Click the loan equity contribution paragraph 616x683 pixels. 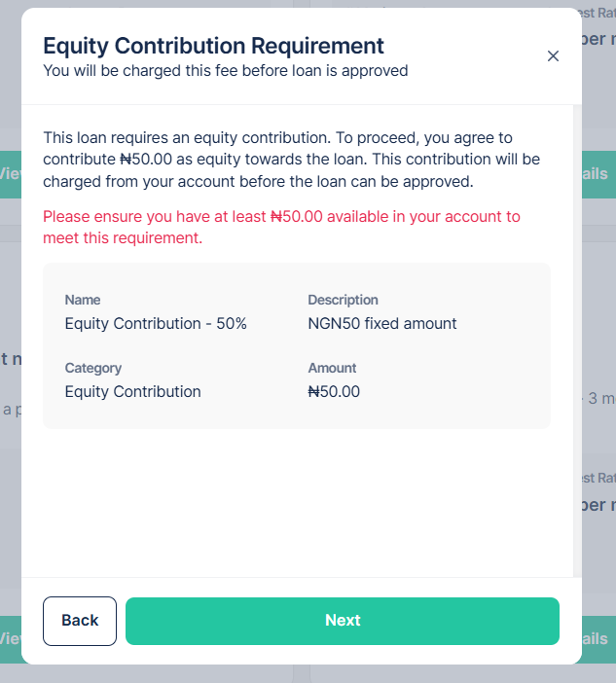click(291, 160)
